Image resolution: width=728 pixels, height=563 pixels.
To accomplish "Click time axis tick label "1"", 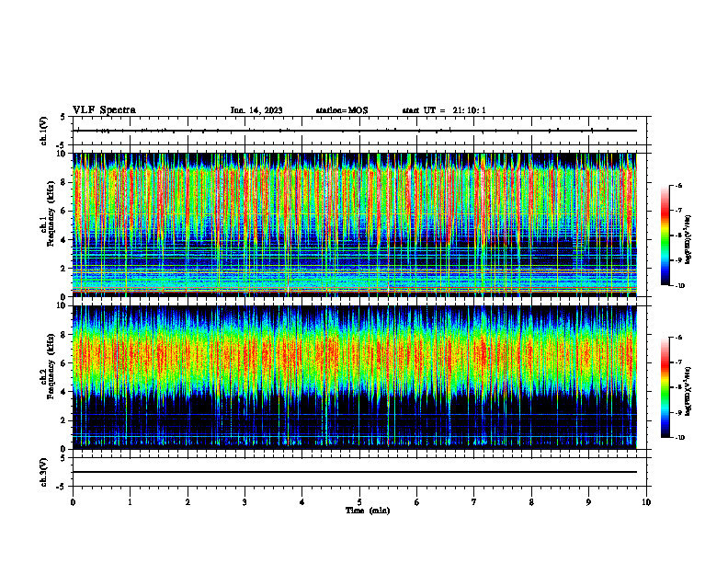I will point(131,502).
